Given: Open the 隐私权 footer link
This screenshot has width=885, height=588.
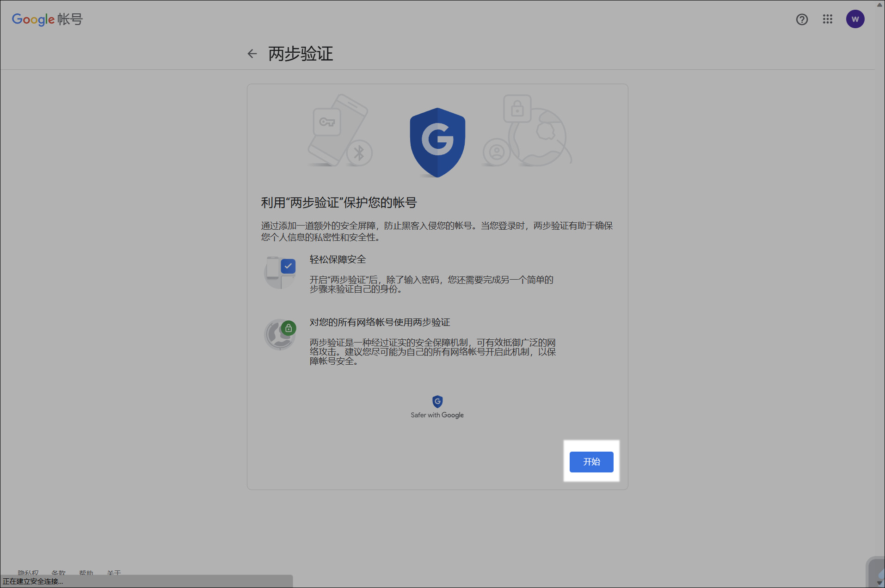Looking at the screenshot, I should point(28,572).
